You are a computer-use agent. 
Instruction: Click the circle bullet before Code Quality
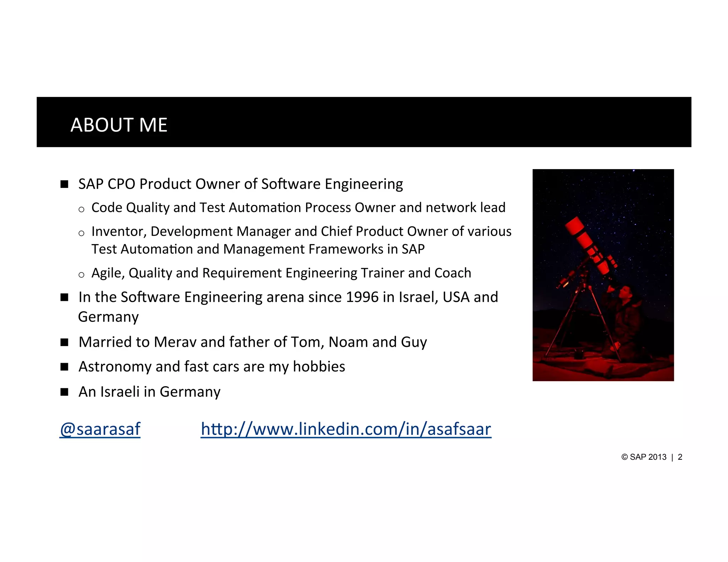(x=81, y=210)
